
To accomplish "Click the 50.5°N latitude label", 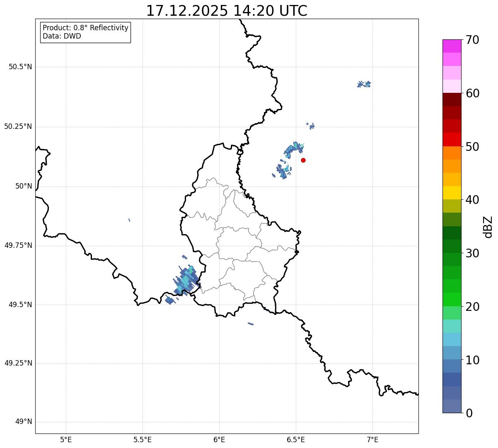I will tap(20, 67).
